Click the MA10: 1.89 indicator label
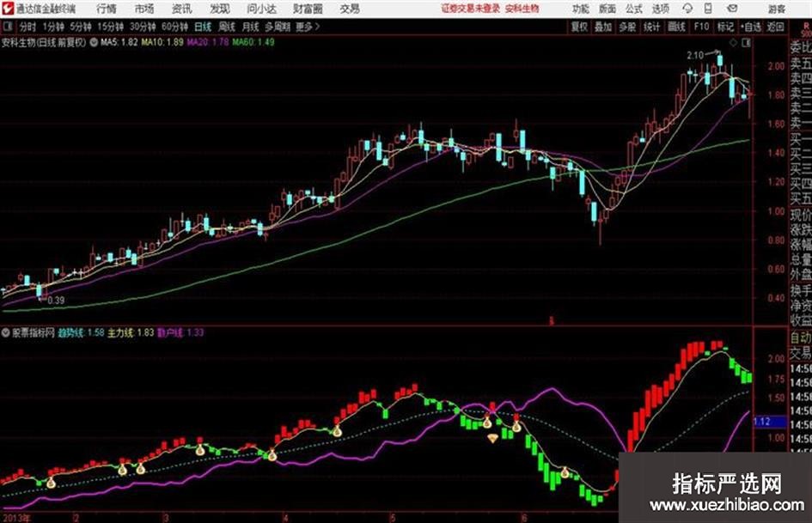Image resolution: width=812 pixels, height=523 pixels. point(162,42)
